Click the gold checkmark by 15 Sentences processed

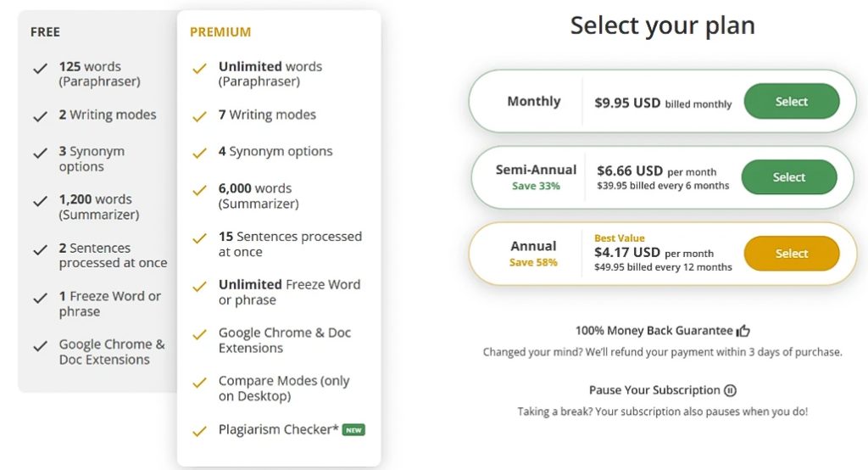coord(199,238)
